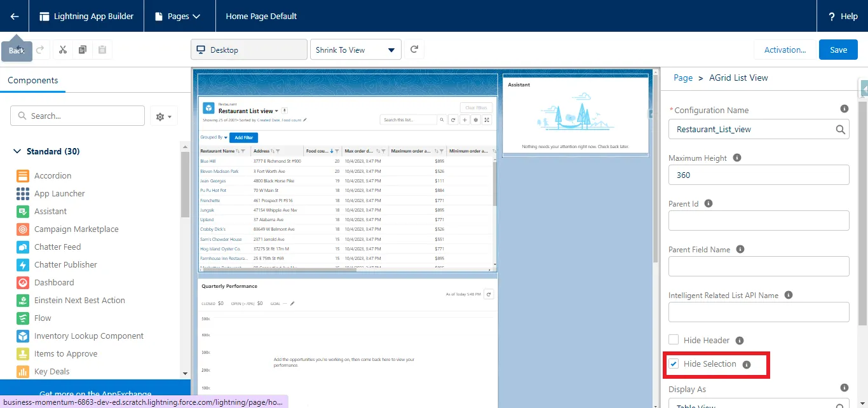
Task: Click the Blue Hill restaurant link
Action: (208, 161)
